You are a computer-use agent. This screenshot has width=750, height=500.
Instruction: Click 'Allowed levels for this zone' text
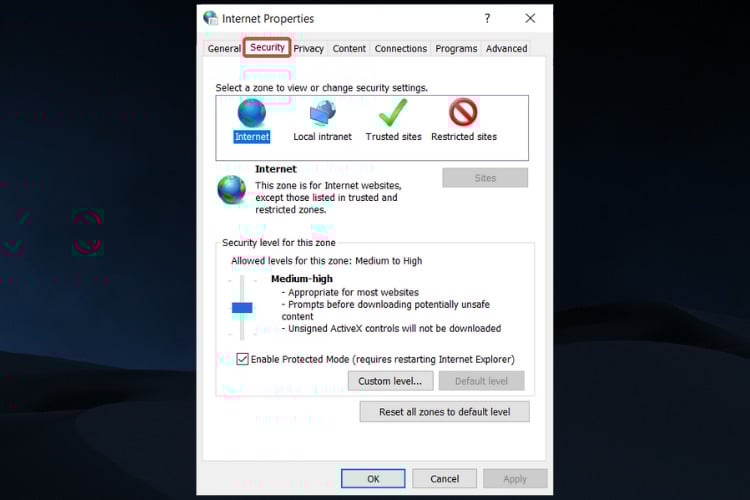(x=327, y=261)
